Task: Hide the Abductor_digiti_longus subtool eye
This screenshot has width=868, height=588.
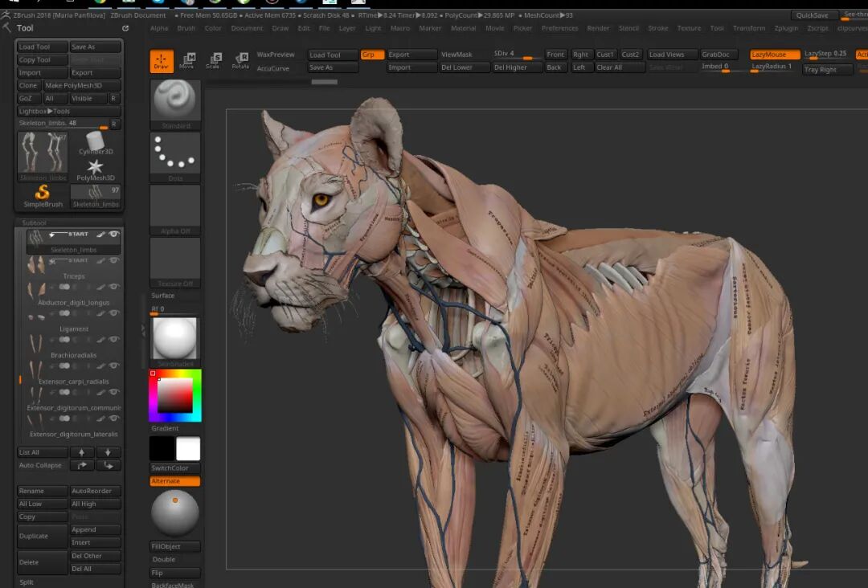Action: [x=114, y=287]
